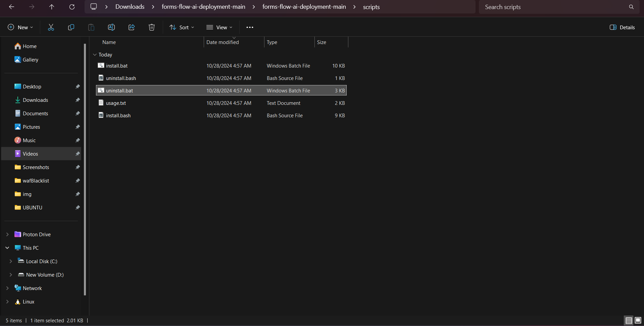
Task: Switch to details view layout
Action: (628, 320)
